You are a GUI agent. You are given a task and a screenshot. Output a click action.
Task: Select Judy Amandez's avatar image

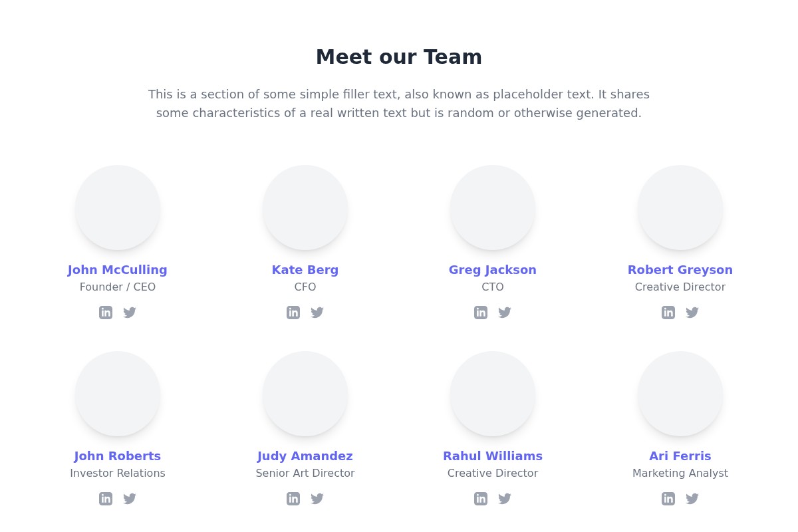305,394
